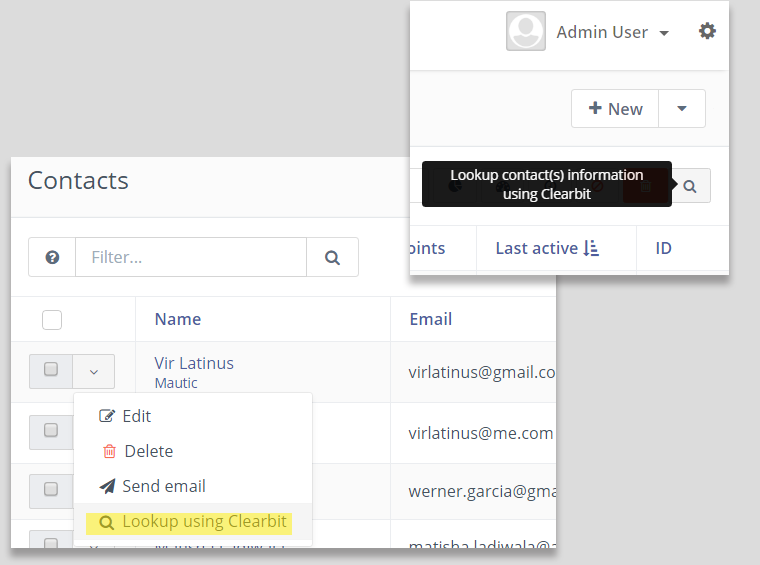Viewport: 760px width, 565px height.
Task: Open the settings gear icon
Action: pyautogui.click(x=707, y=32)
